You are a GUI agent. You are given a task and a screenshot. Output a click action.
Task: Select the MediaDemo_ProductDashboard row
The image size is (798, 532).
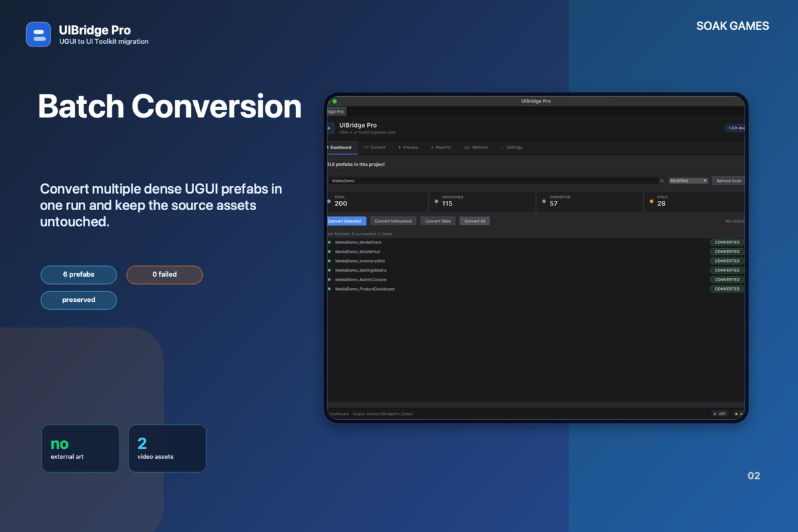pos(535,289)
